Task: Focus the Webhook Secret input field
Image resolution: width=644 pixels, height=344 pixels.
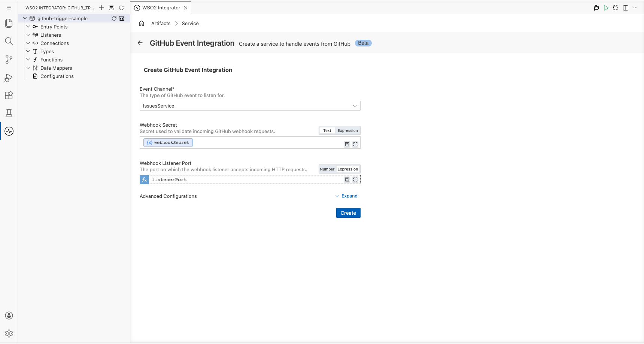Action: click(250, 143)
